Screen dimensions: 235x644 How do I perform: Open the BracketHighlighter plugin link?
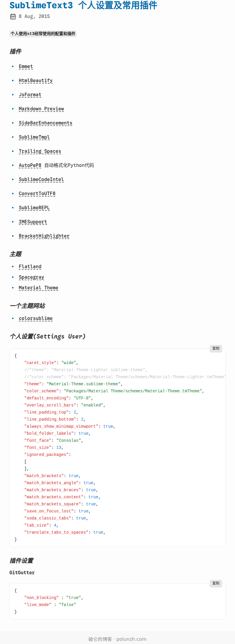tap(44, 236)
